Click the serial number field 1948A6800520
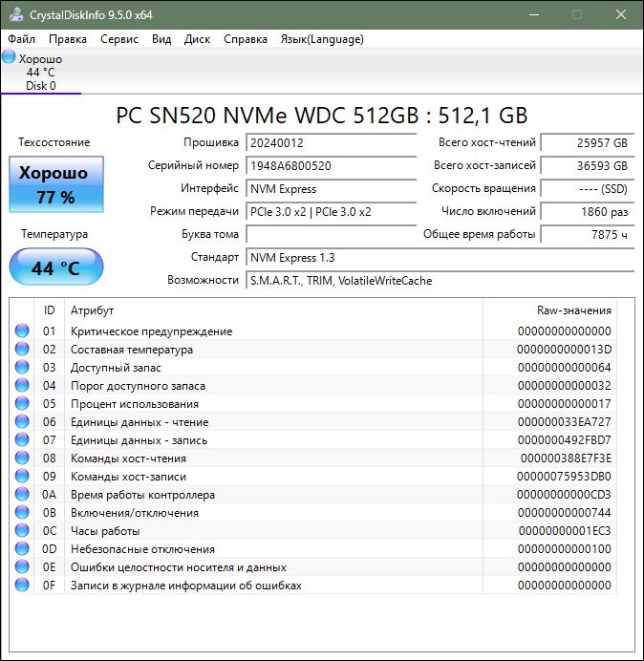 [x=331, y=165]
